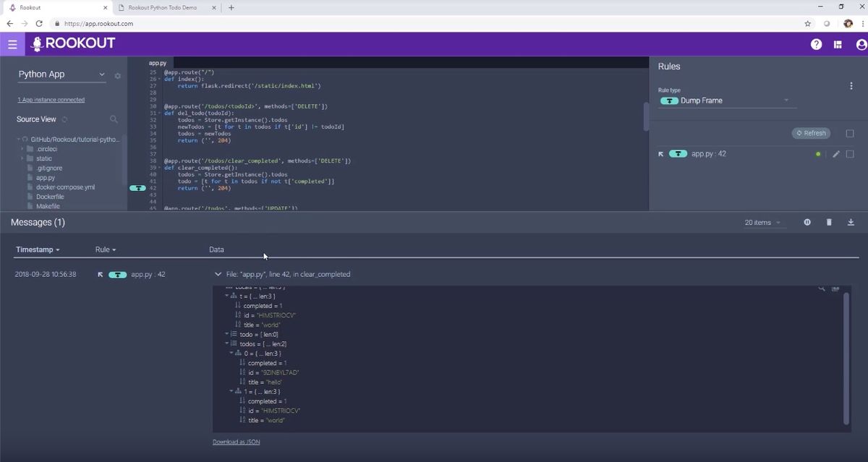This screenshot has width=868, height=462.
Task: Open .gitignore in the source tree
Action: pyautogui.click(x=49, y=168)
